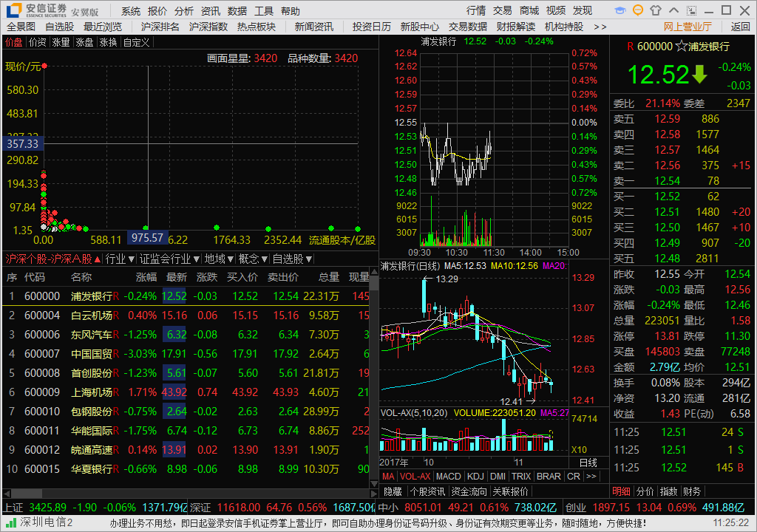Collapse the toolbar with the up chevron

673,10
